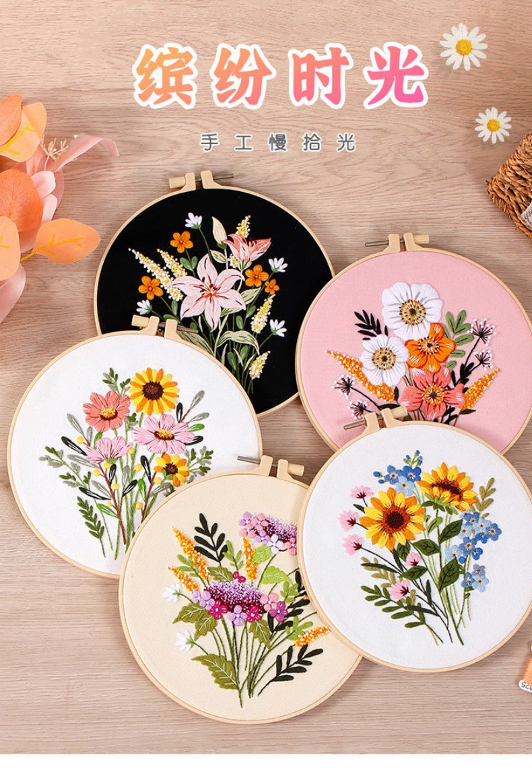Viewport: 532px width, 772px height.
Task: Click the 手工慢拾光 subtitle
Action: pos(277,142)
